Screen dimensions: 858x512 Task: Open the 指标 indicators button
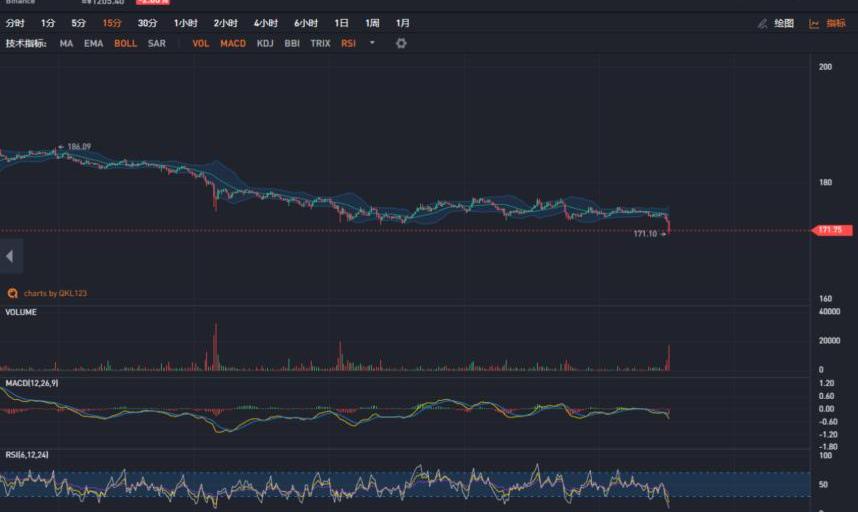point(836,24)
